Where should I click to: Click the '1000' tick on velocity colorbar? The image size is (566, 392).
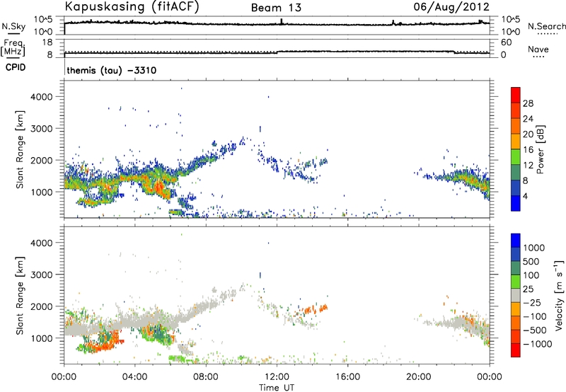(x=533, y=248)
